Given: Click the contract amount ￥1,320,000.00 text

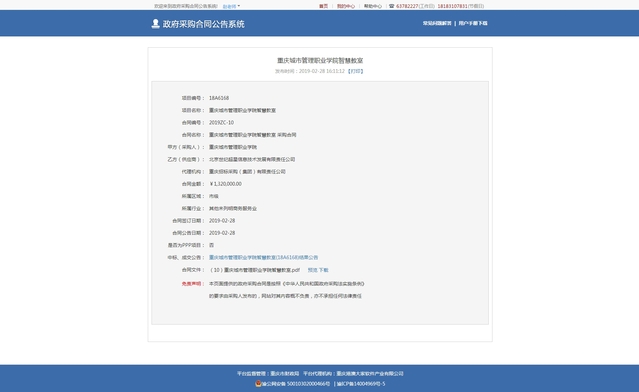Looking at the screenshot, I should coord(225,184).
